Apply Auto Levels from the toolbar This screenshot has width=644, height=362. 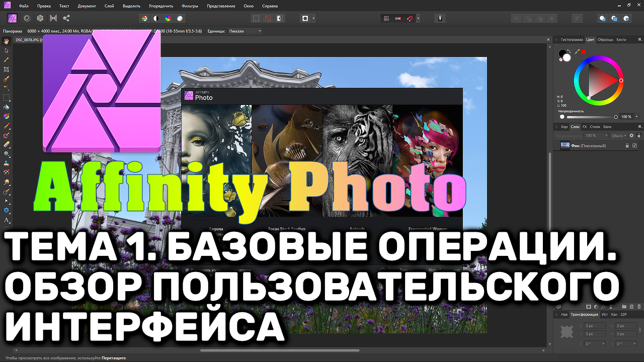coord(144,18)
